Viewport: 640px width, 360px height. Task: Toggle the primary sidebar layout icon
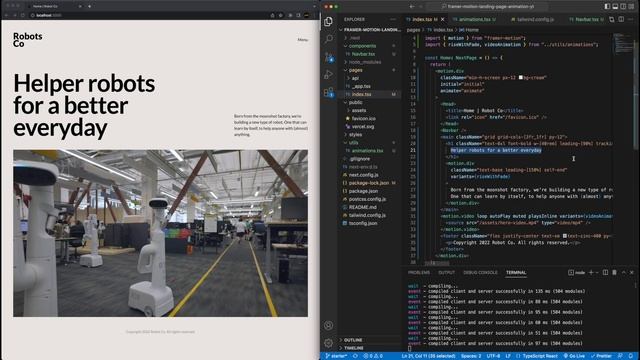[607, 7]
